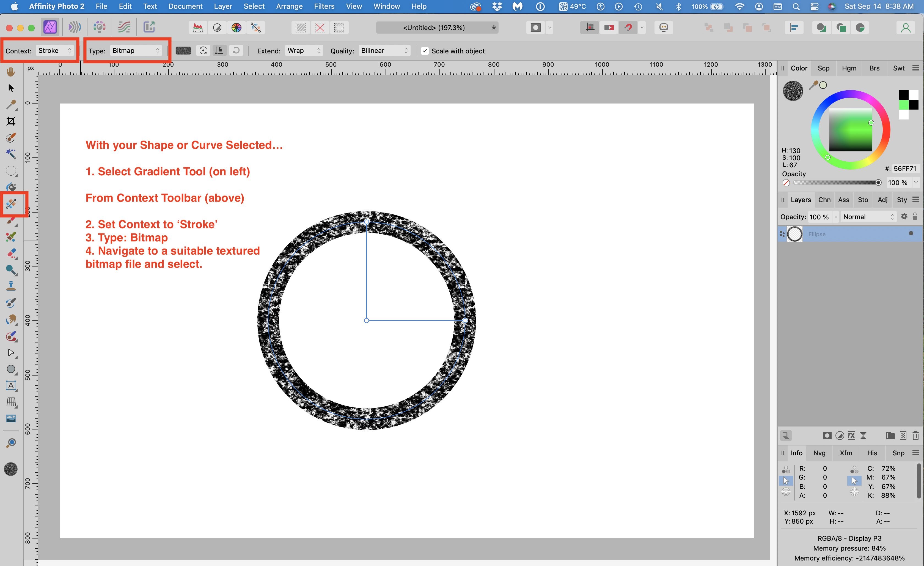Uncheck Scale with object checkbox
The width and height of the screenshot is (924, 566).
tap(425, 51)
